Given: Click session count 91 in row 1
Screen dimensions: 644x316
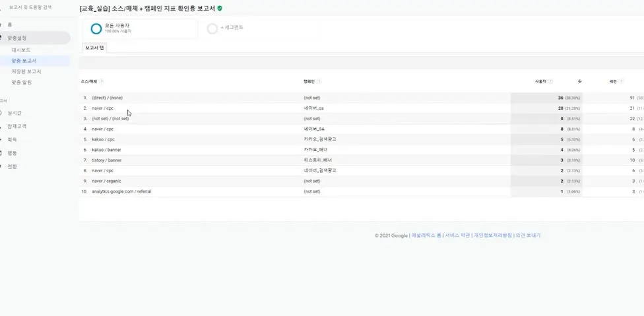Looking at the screenshot, I should [x=632, y=98].
